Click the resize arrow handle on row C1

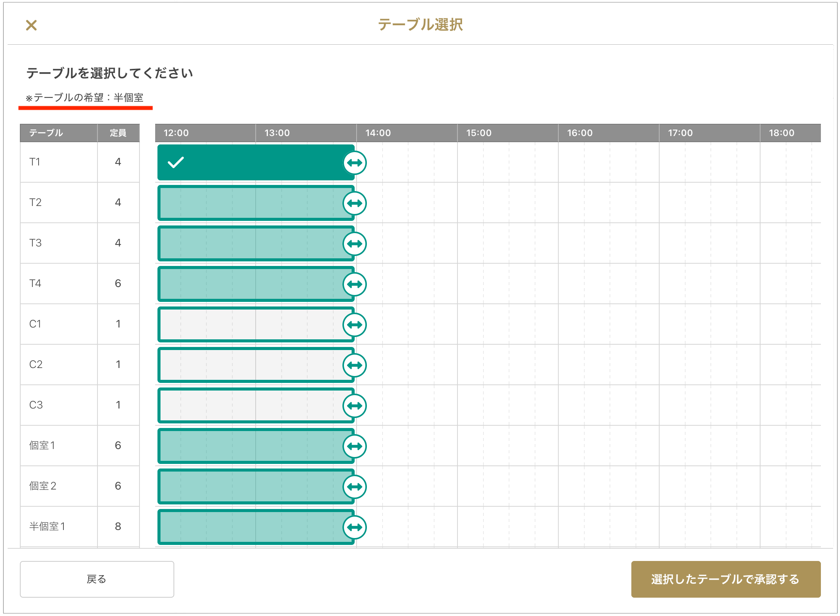pos(355,325)
